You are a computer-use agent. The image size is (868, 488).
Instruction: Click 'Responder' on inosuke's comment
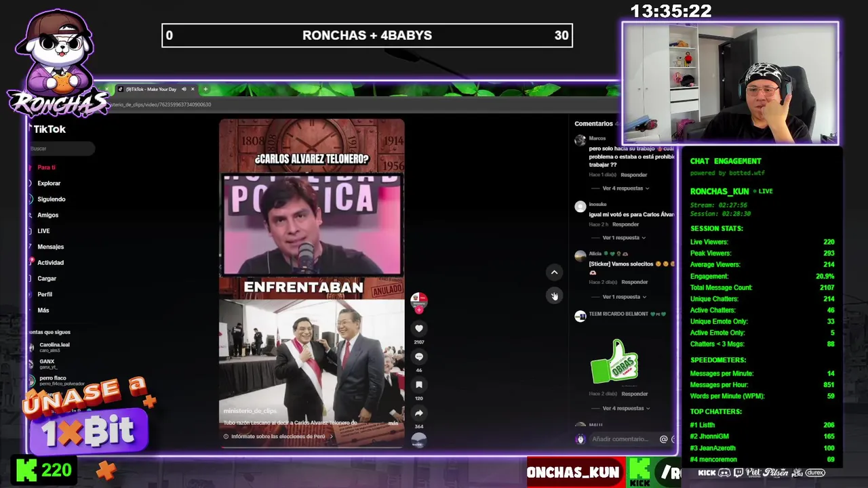[x=625, y=224]
